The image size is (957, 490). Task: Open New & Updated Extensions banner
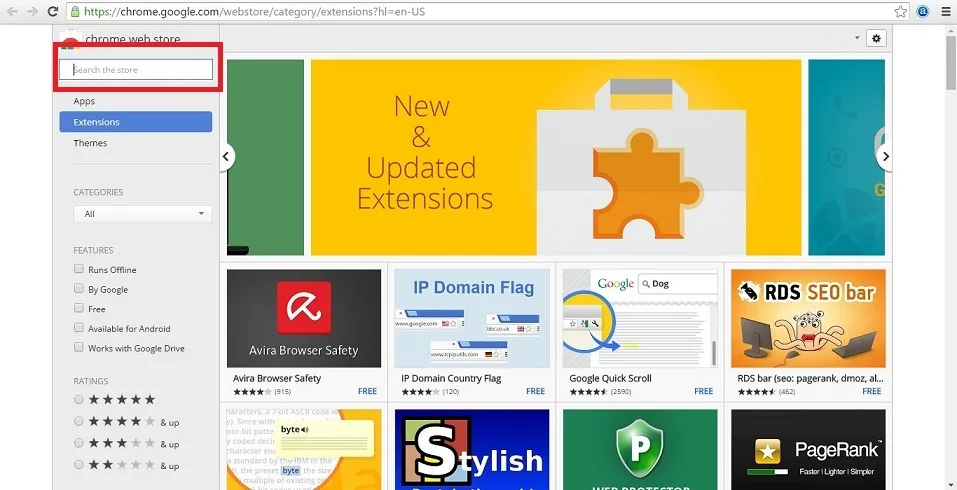(556, 157)
